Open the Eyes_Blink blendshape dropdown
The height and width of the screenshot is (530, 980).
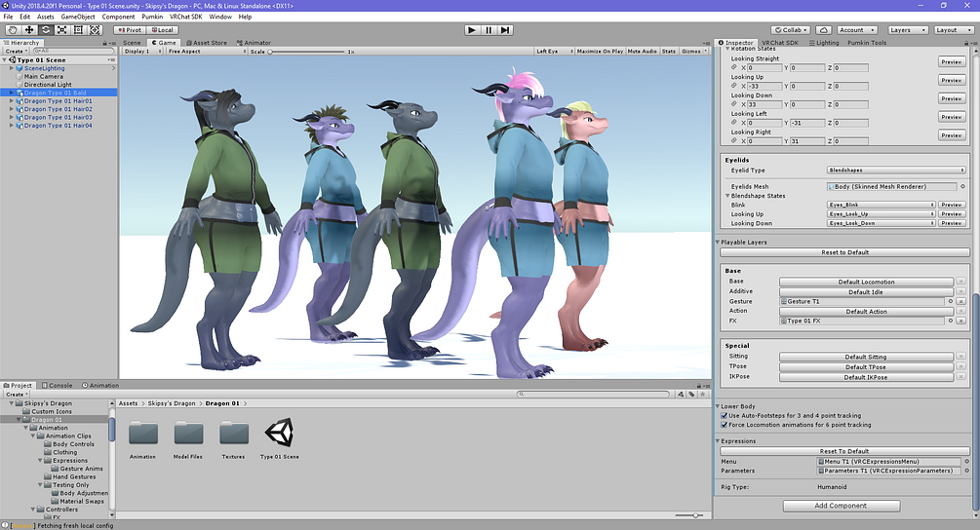tap(882, 205)
